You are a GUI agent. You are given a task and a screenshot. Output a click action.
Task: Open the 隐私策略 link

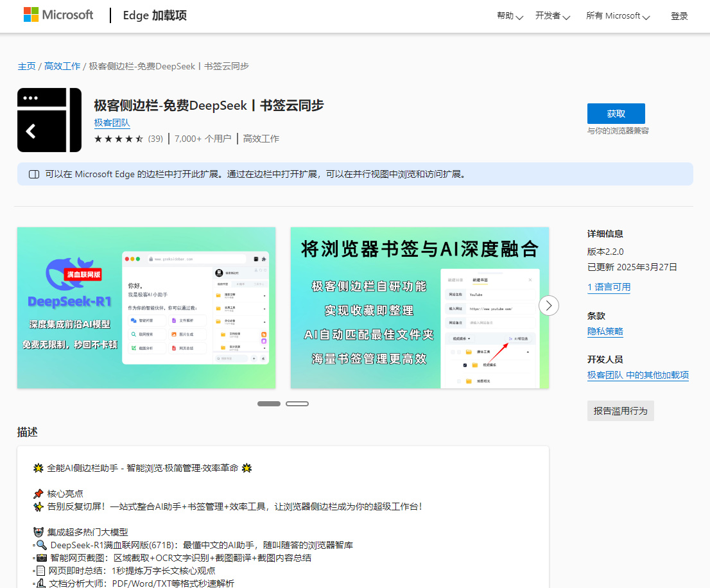pos(605,331)
